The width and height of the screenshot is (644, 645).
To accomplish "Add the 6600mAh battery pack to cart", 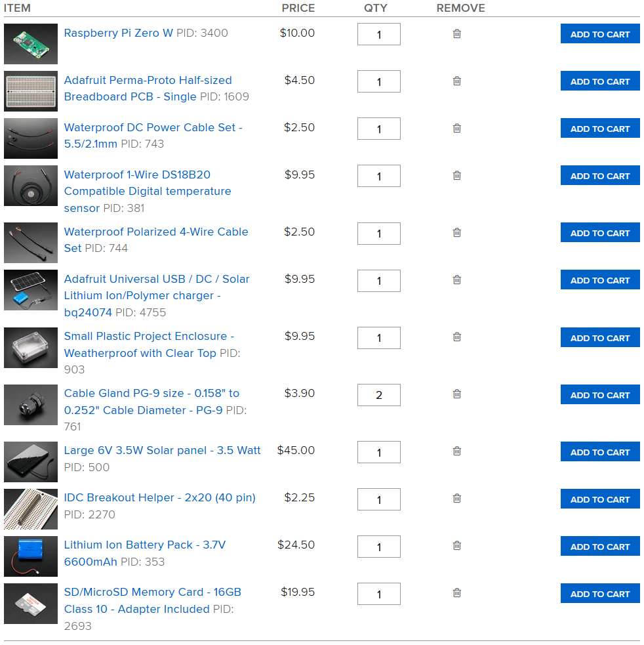I will pyautogui.click(x=599, y=546).
